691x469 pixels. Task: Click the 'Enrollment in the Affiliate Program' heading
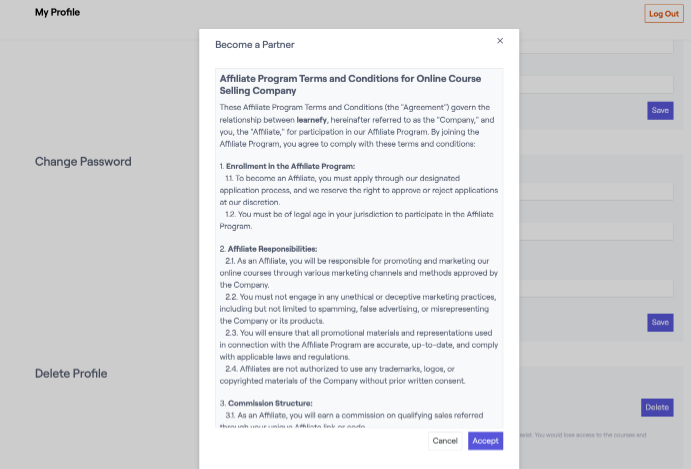[290, 166]
